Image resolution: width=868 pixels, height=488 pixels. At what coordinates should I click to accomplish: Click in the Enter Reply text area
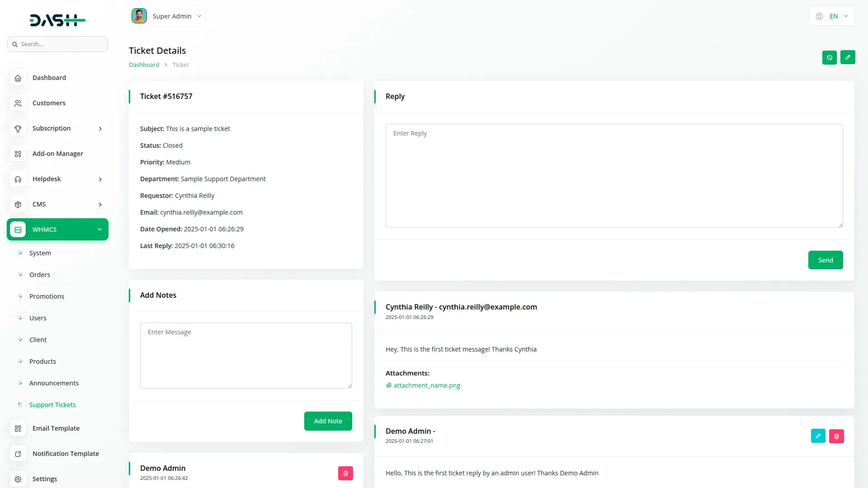tap(613, 175)
